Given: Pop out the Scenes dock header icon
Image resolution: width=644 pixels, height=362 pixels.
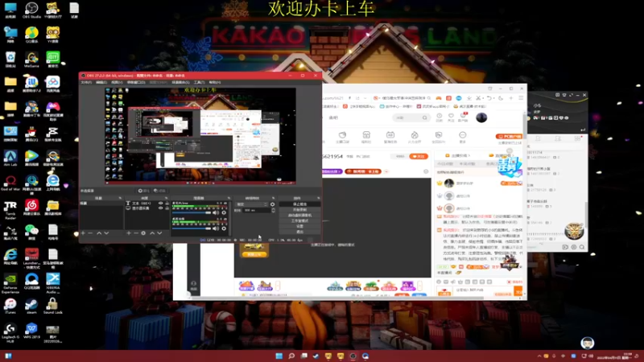Looking at the screenshot, I should pos(120,198).
